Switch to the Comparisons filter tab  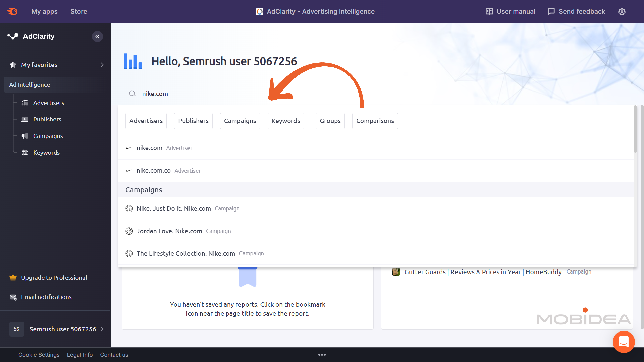tap(375, 121)
